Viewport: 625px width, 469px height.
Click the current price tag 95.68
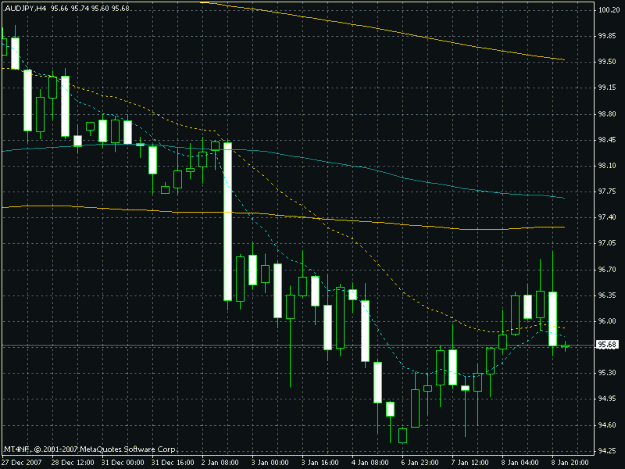(x=607, y=345)
